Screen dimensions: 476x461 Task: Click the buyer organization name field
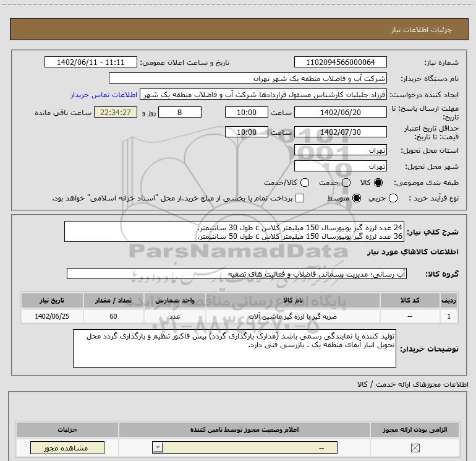point(248,78)
